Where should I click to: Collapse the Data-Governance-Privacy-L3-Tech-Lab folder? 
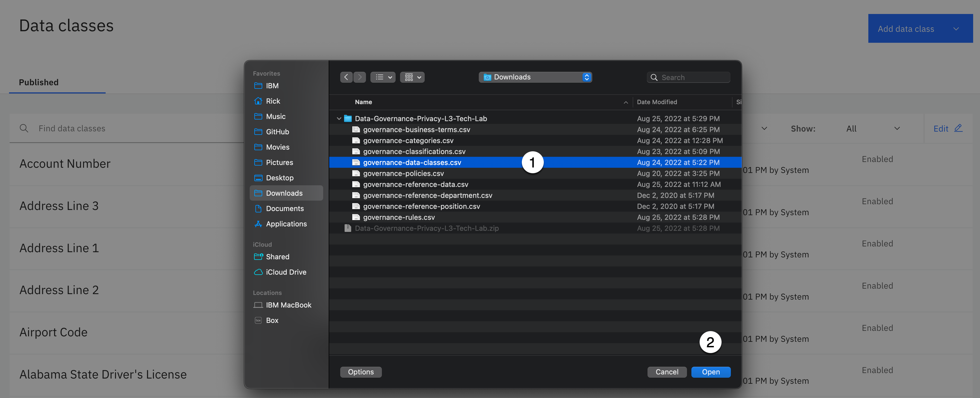click(x=339, y=119)
